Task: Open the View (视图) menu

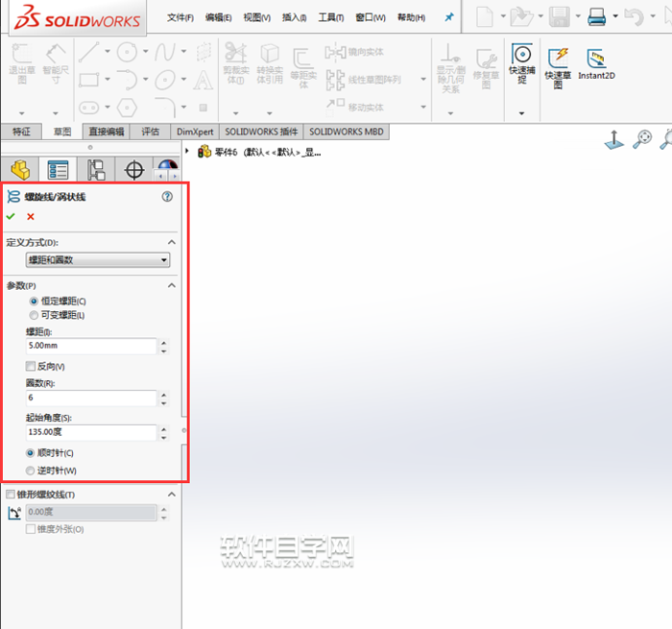Action: pos(257,17)
